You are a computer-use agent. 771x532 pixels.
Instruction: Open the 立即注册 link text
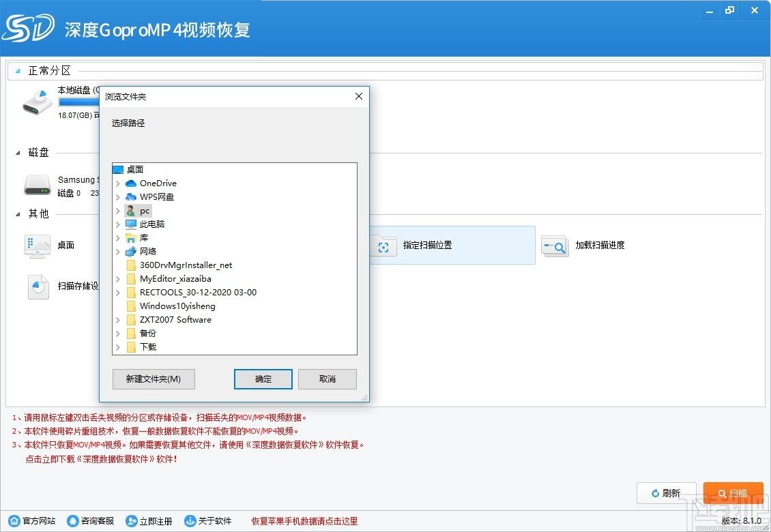(x=156, y=521)
